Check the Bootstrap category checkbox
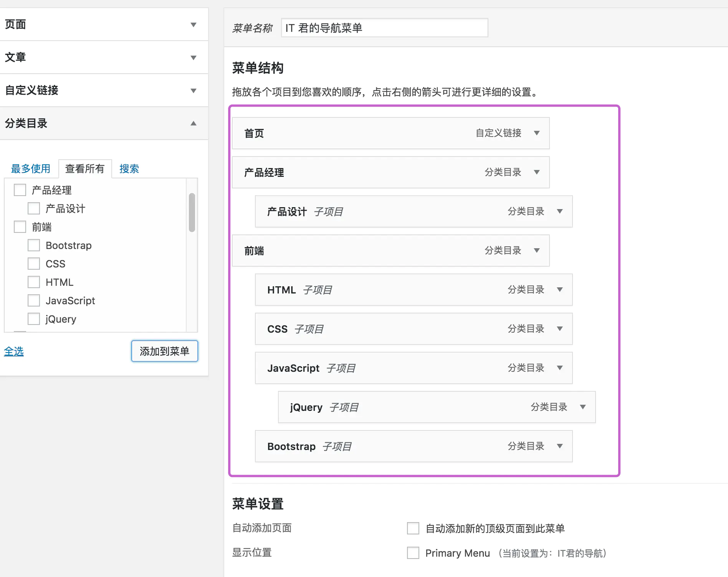The width and height of the screenshot is (728, 577). point(34,245)
